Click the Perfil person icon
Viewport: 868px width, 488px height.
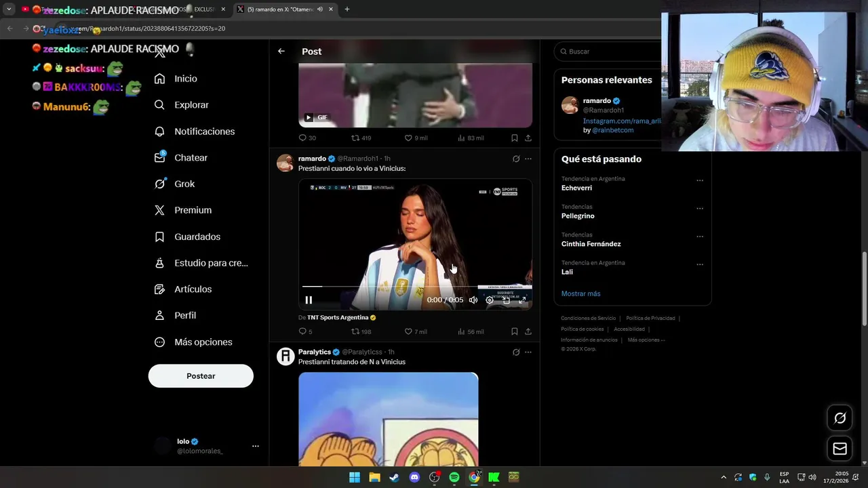(159, 315)
